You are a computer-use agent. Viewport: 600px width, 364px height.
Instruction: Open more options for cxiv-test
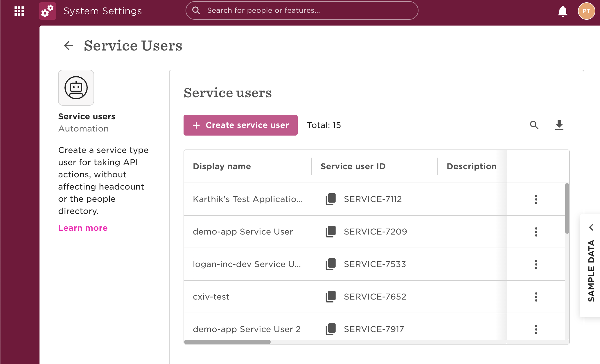coord(536,297)
